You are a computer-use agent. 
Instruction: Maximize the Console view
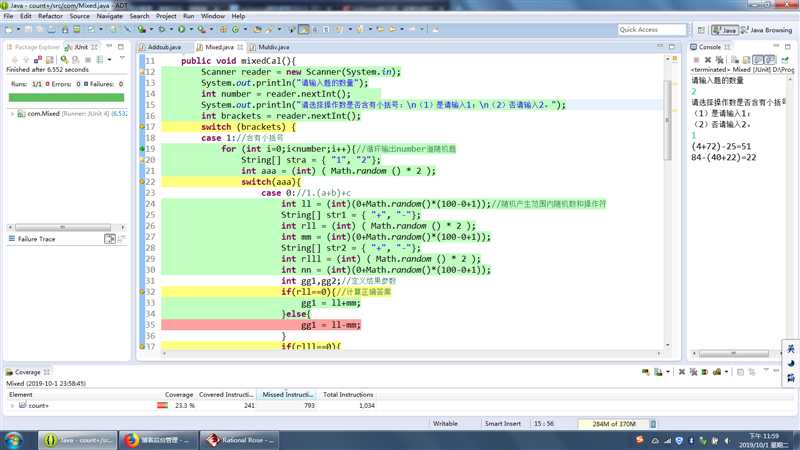pyautogui.click(x=788, y=46)
